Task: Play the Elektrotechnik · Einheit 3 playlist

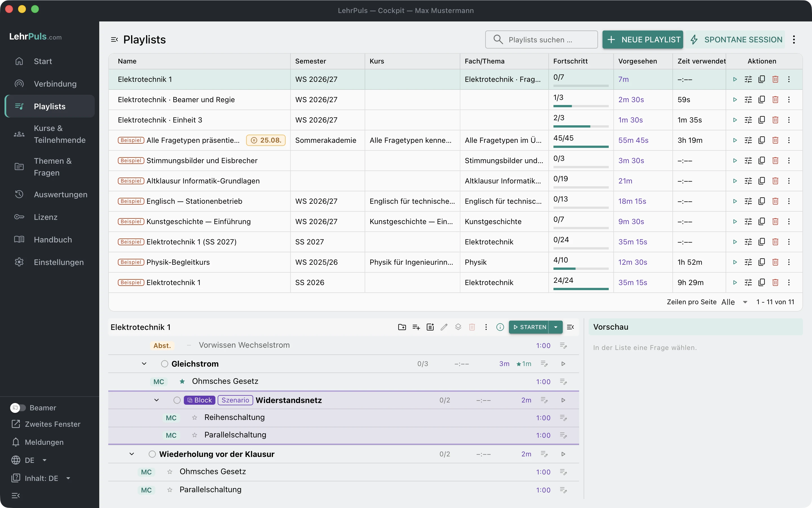Action: pos(735,120)
